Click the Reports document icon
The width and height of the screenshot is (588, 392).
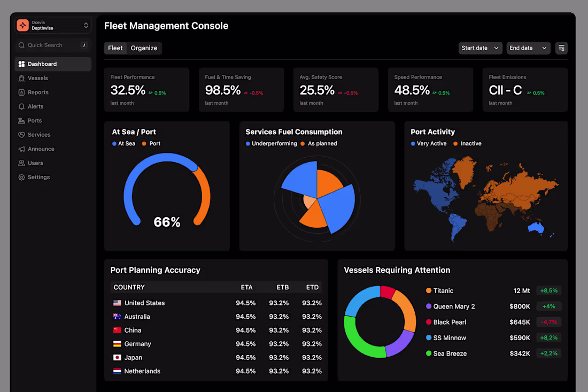tap(21, 93)
